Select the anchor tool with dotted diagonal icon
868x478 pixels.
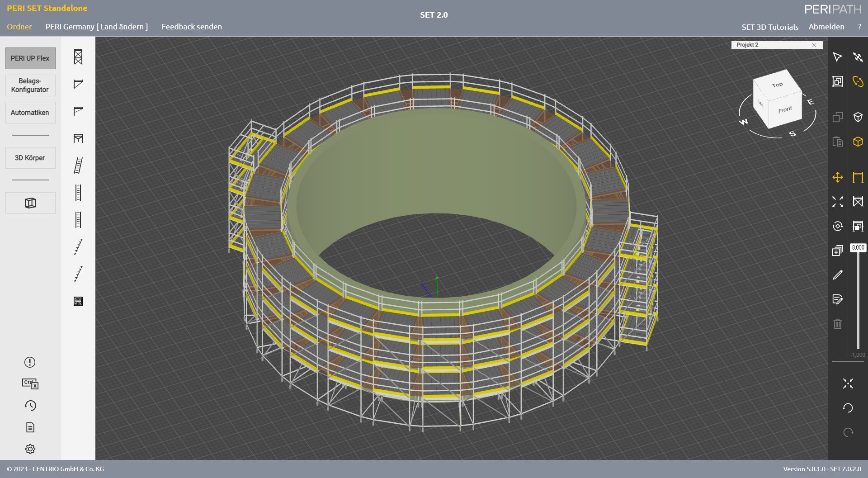[77, 247]
